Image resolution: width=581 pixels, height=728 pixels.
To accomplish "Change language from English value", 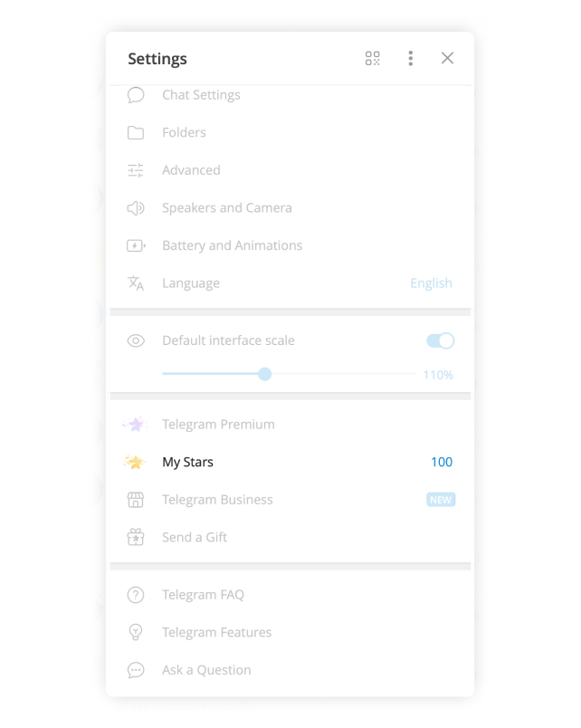I will (x=431, y=283).
